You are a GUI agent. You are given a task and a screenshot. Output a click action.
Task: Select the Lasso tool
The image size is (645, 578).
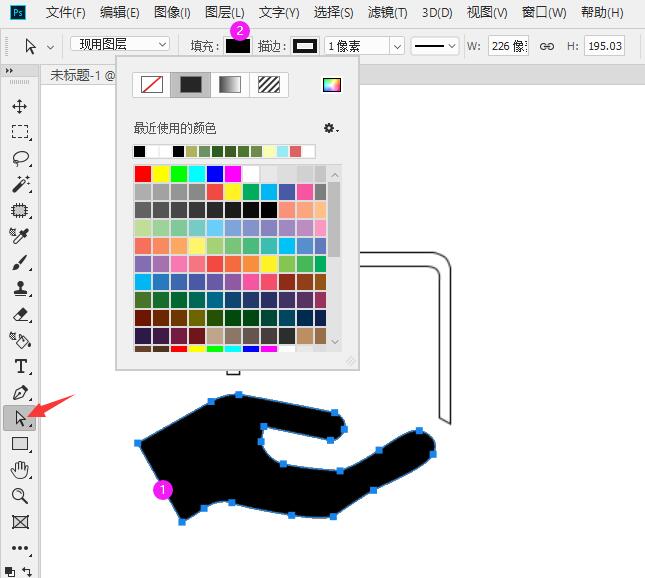[x=20, y=159]
